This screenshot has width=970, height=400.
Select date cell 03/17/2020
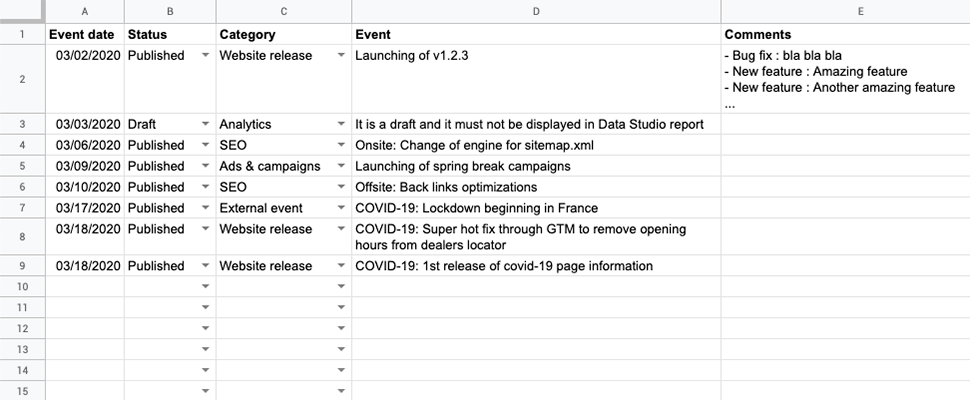(85, 208)
